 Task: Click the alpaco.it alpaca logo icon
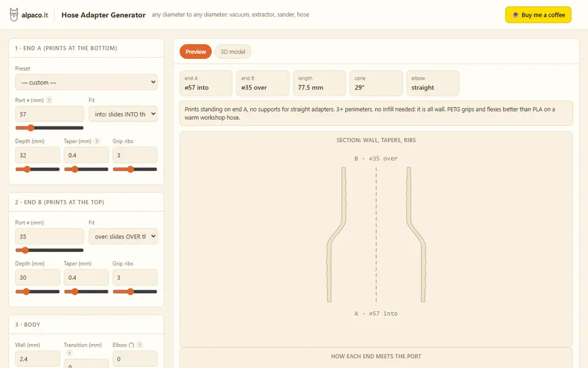(14, 15)
